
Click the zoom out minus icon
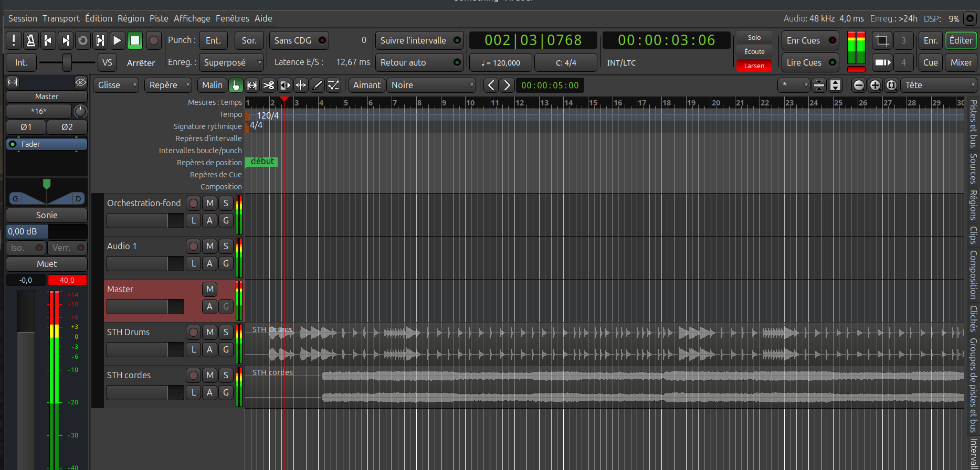pyautogui.click(x=859, y=85)
